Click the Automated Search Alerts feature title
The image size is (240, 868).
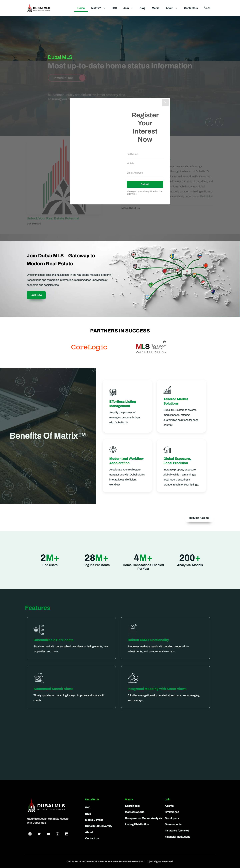coord(53,689)
